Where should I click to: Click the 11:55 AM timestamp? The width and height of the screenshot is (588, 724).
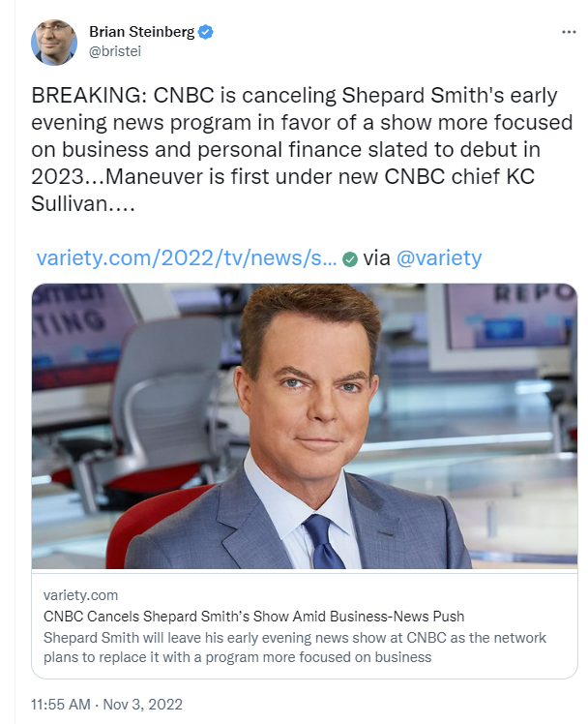point(60,704)
